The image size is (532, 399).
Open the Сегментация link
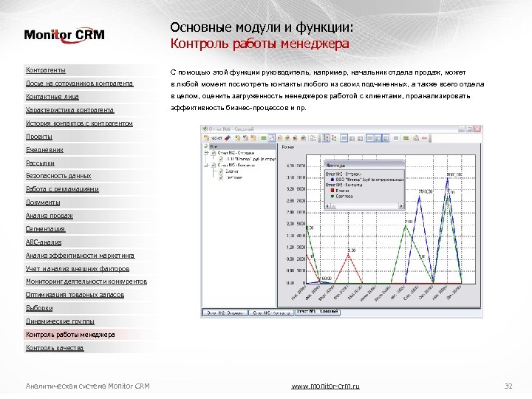(45, 229)
